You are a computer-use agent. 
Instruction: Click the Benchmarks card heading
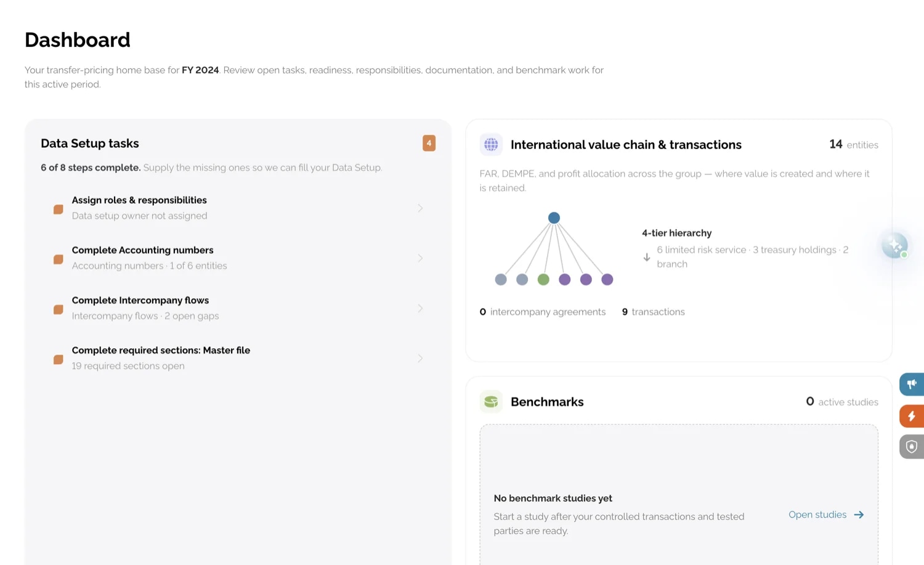[x=547, y=402]
